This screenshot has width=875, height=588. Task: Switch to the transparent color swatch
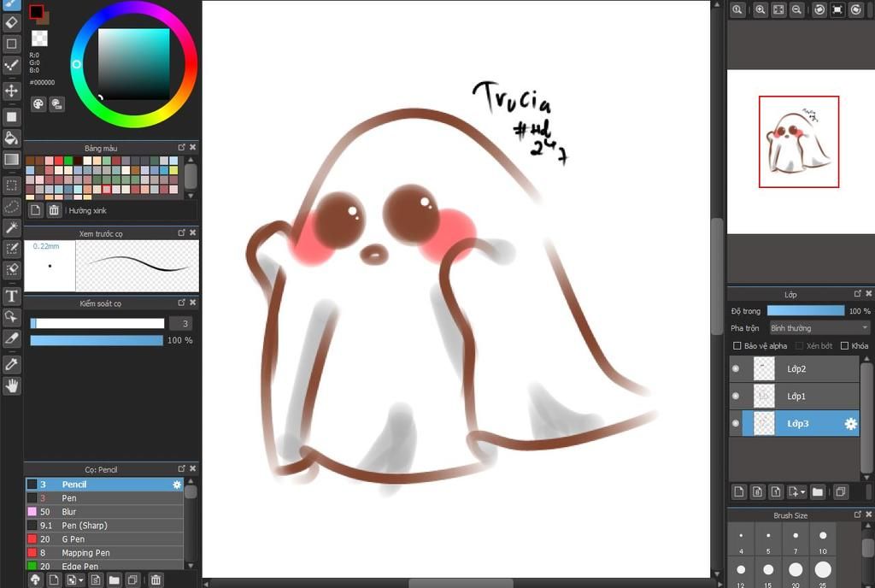click(39, 38)
